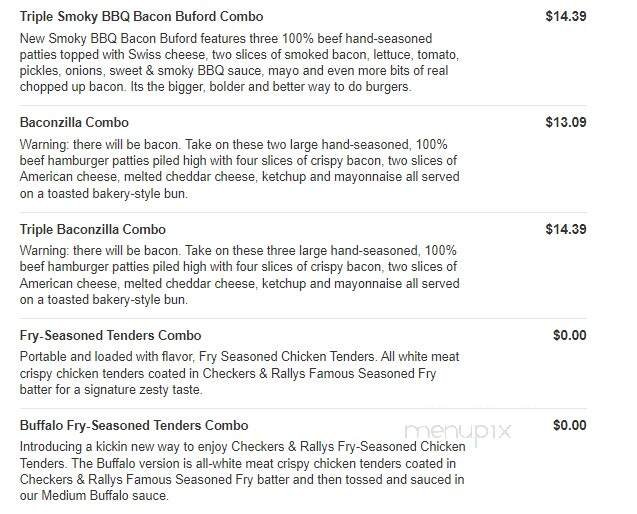Select the Triple Baconzilla Combo description paragraph
This screenshot has height=514, width=637.
240,275
